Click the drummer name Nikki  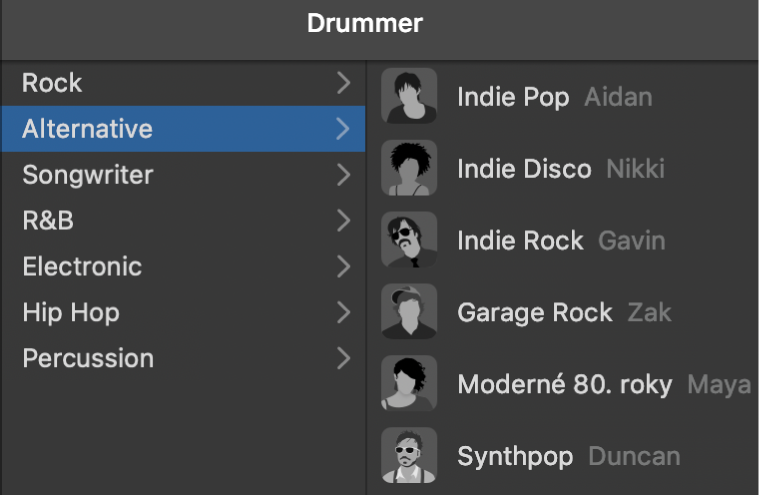[x=635, y=169]
